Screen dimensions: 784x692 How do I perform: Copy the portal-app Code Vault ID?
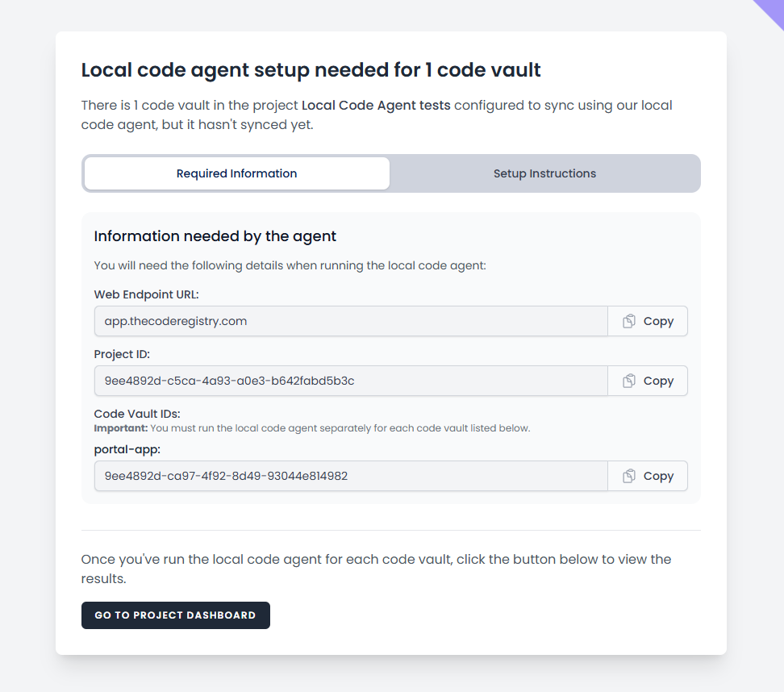tap(648, 476)
